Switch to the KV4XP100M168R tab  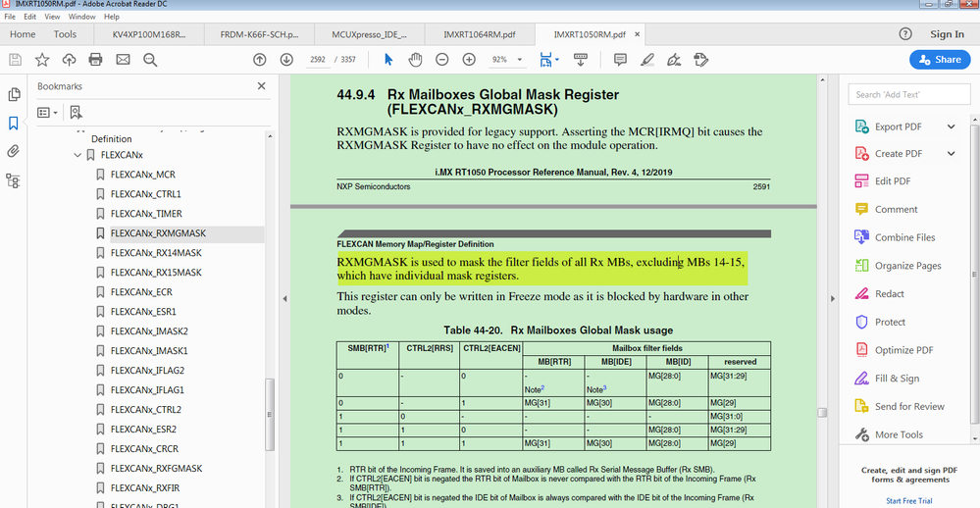[149, 34]
